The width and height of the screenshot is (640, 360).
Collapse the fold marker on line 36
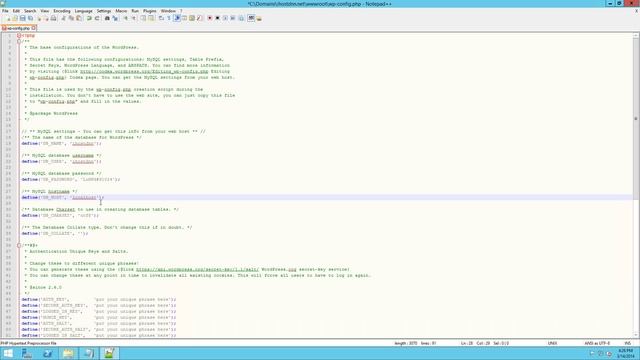[19, 245]
